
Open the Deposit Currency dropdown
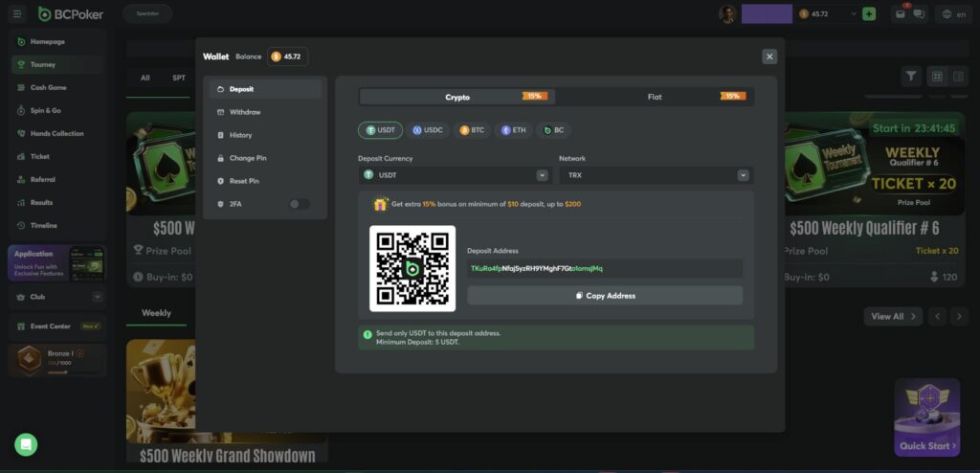tap(455, 175)
